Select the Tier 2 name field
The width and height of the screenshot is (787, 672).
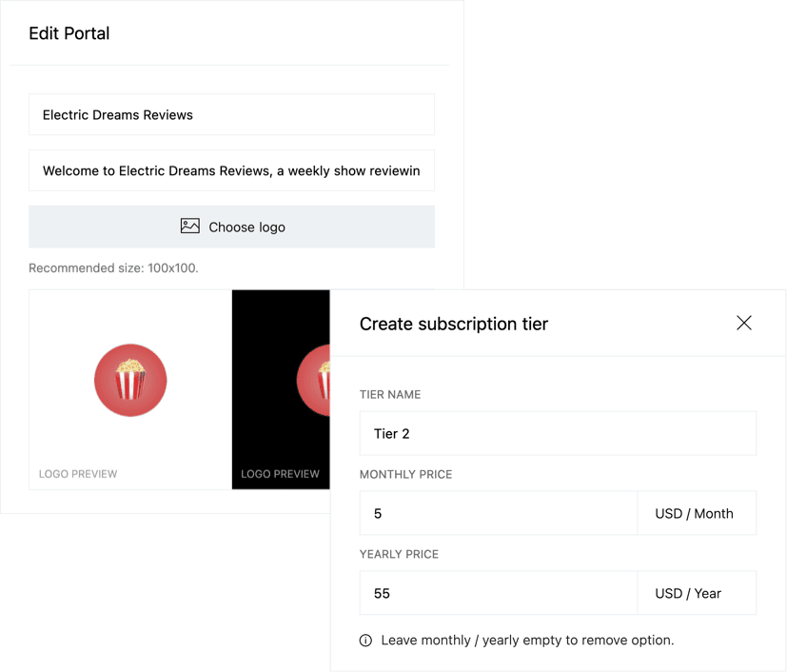coord(557,433)
